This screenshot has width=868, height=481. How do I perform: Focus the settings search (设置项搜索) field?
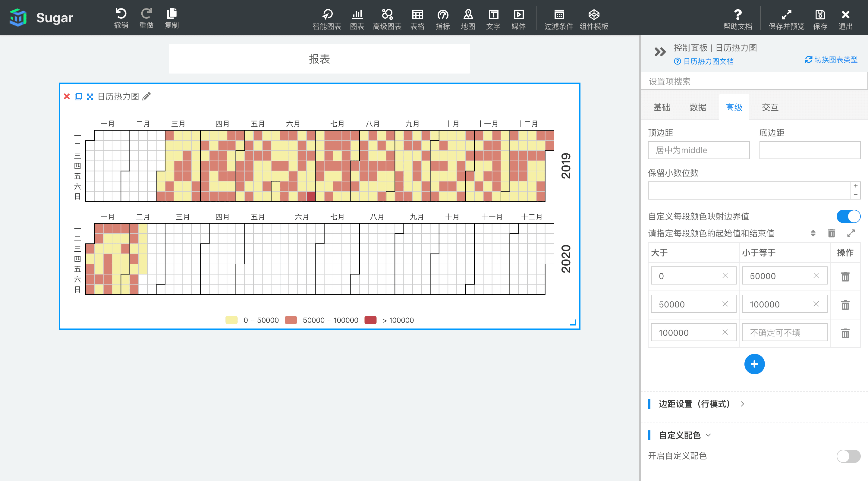754,81
